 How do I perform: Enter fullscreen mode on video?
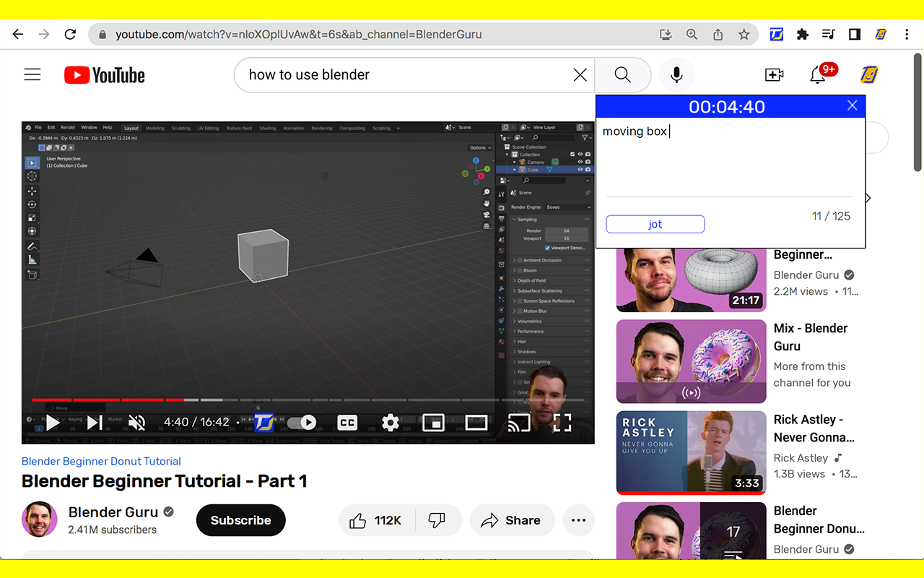(x=562, y=423)
